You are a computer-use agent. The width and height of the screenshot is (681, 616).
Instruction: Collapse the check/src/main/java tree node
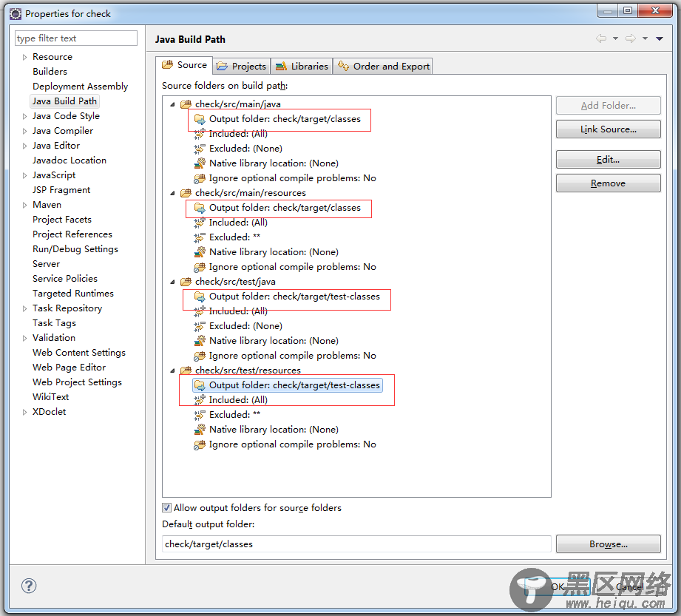tap(172, 104)
